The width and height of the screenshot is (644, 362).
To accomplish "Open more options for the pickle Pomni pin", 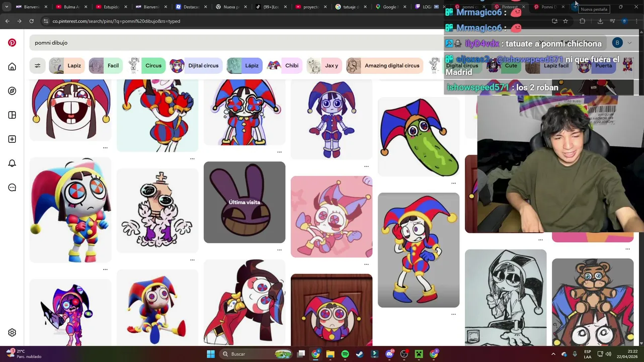I will click(453, 183).
